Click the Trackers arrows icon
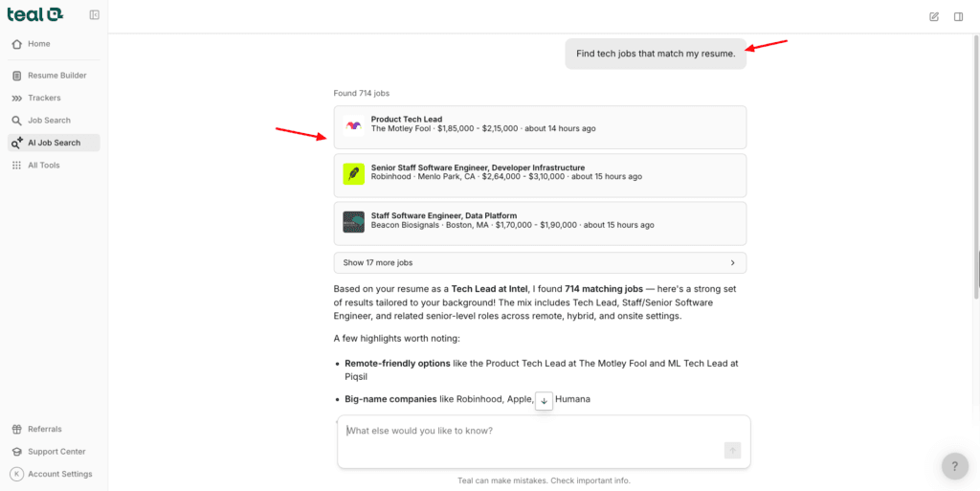The height and width of the screenshot is (491, 980). click(x=17, y=98)
